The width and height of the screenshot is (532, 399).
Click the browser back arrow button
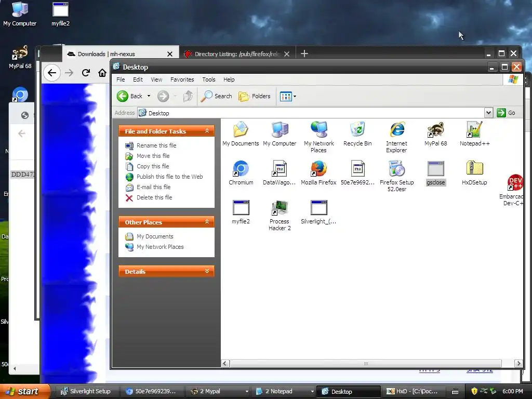[x=52, y=73]
